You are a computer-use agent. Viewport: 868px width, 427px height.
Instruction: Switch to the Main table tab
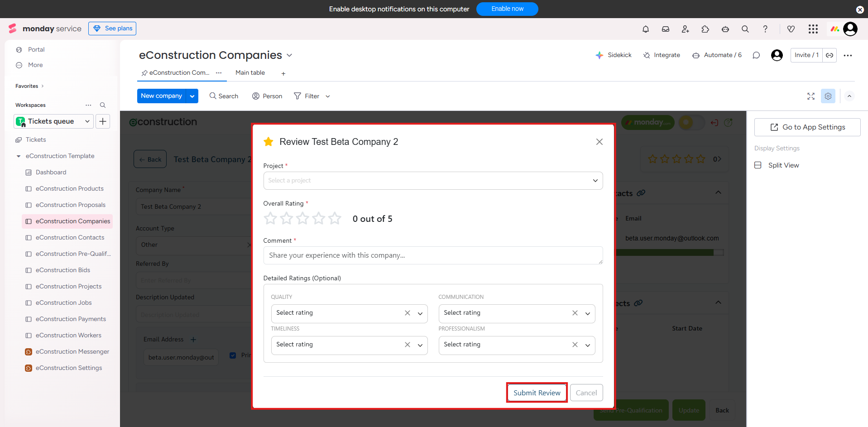[x=250, y=73]
